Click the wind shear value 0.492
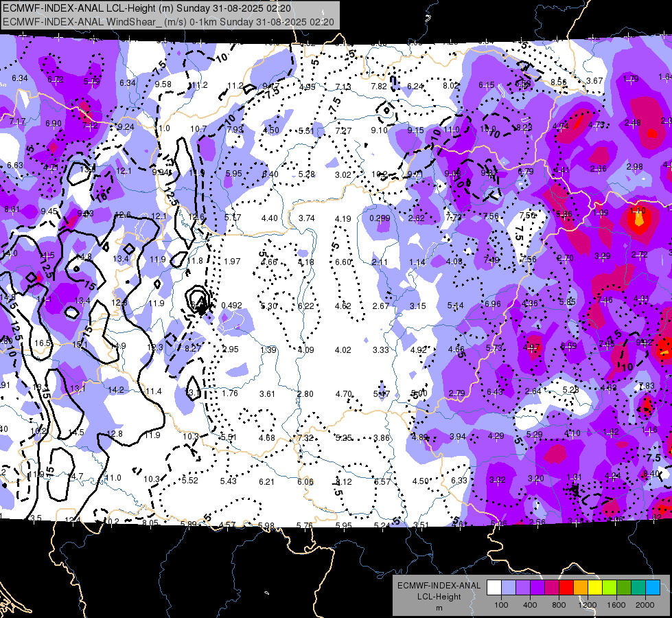 point(231,306)
